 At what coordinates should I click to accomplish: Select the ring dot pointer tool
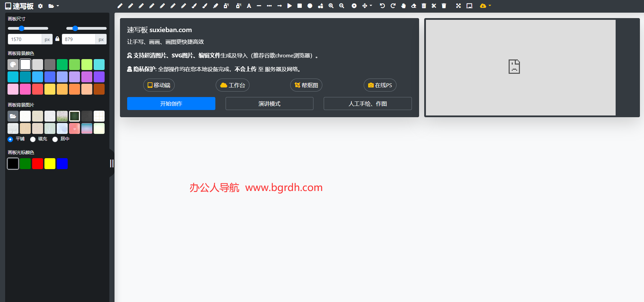coord(354,6)
